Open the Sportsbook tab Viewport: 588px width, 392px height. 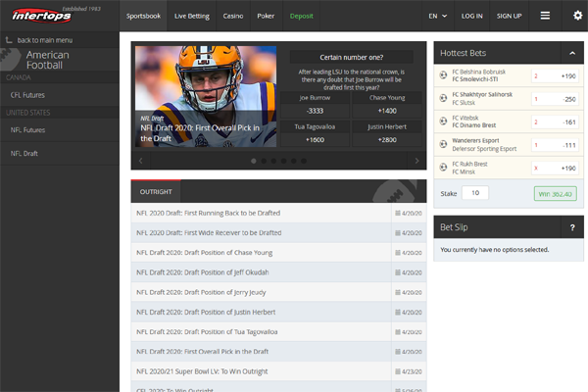(143, 16)
